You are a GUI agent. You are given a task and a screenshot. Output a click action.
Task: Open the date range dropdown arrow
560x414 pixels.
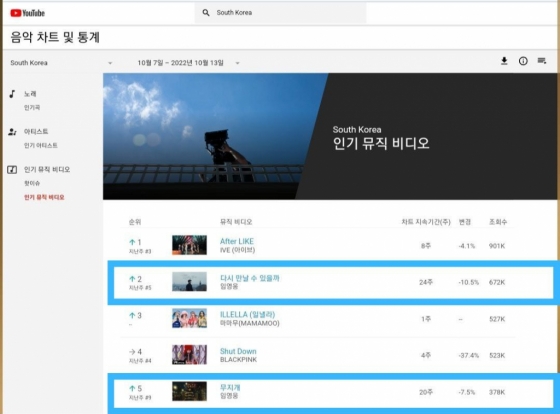pyautogui.click(x=237, y=63)
